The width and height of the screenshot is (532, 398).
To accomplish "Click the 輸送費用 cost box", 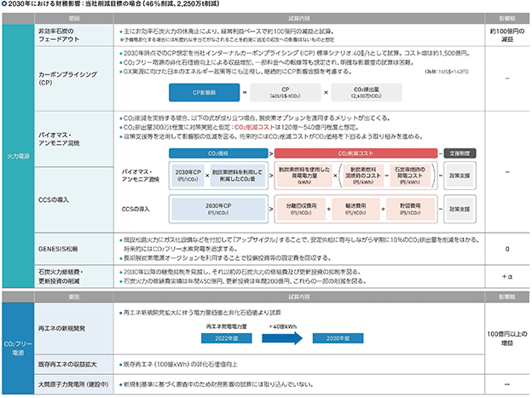I will pos(356,209).
